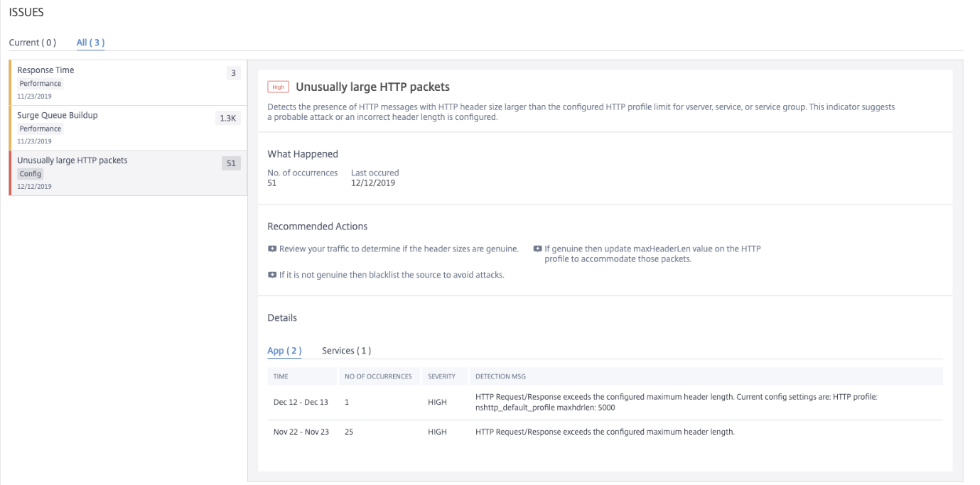Click the "Last occured" date 12/12/2019
This screenshot has height=485, width=980.
click(373, 183)
